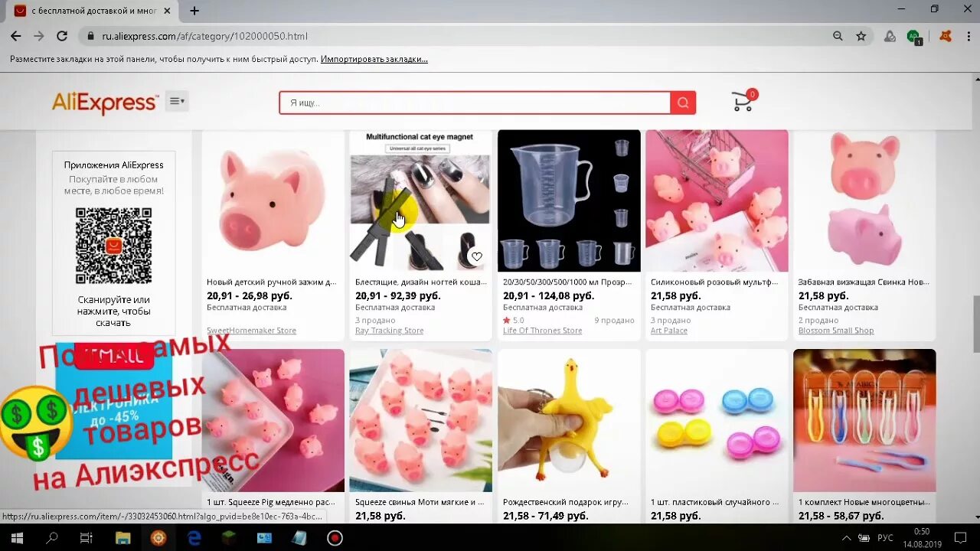Open Blossom Small Shop link
Image resolution: width=980 pixels, height=551 pixels.
836,331
